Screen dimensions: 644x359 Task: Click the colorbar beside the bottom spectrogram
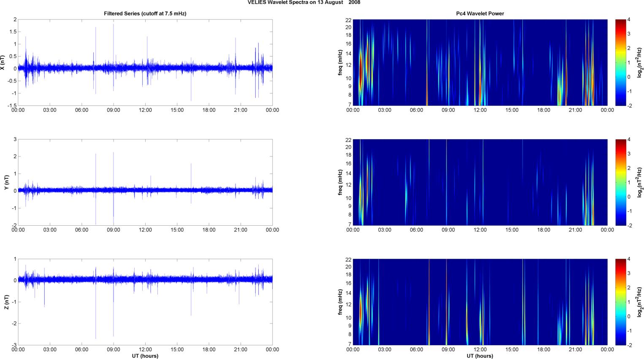(x=621, y=302)
